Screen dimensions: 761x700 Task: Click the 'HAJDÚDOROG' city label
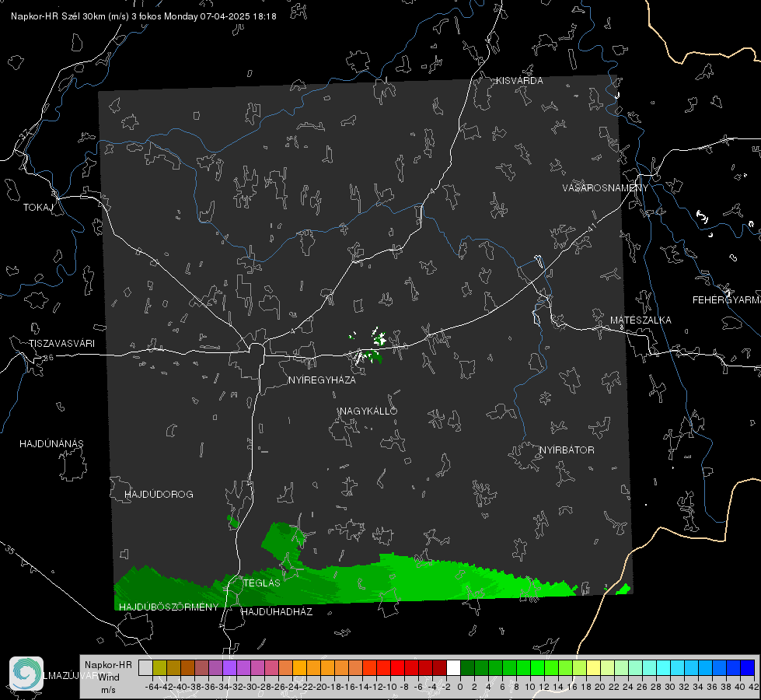pos(159,494)
